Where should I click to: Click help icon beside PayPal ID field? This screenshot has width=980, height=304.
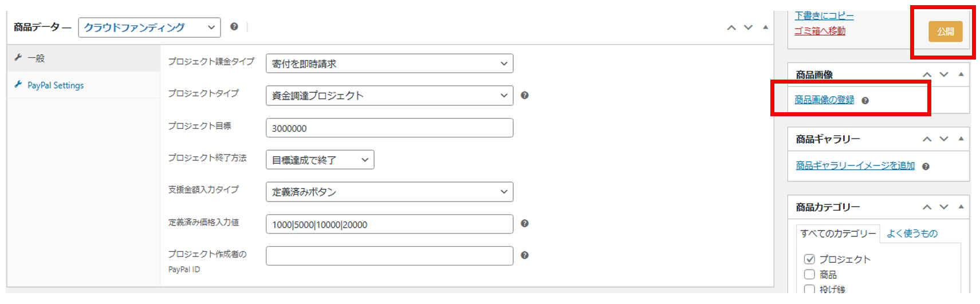pos(524,256)
